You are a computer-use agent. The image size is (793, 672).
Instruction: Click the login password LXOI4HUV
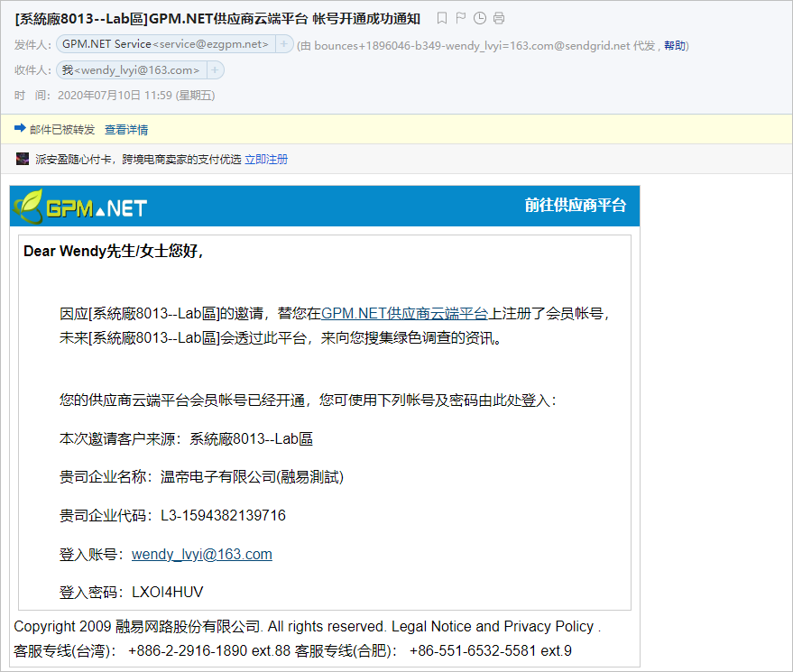coord(168,592)
